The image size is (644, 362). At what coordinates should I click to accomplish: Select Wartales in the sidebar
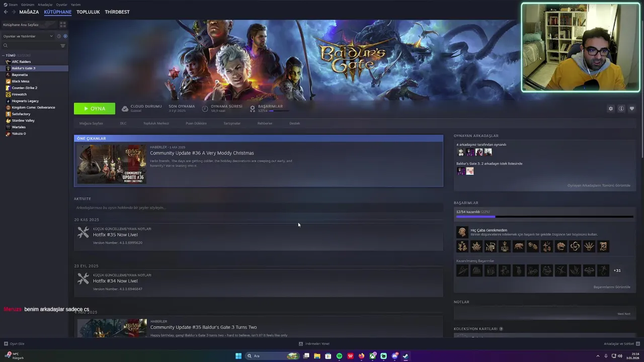point(34,127)
